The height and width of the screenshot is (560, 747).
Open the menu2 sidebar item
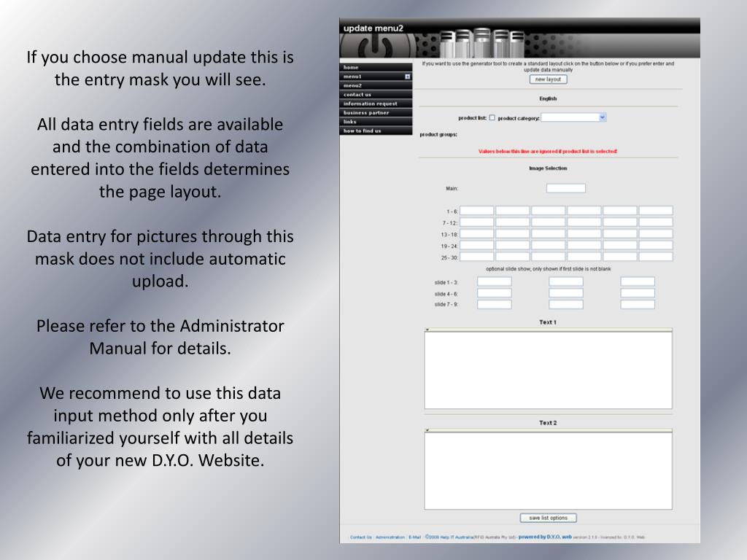(376, 86)
